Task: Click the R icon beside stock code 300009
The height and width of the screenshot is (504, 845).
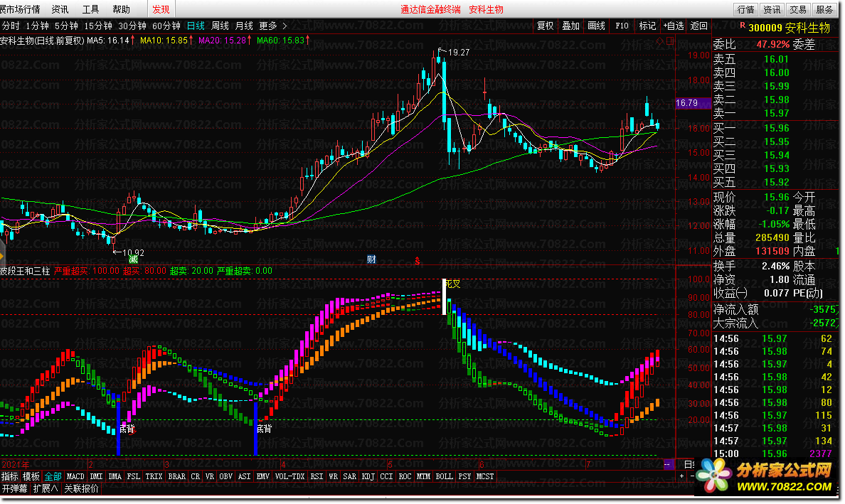Action: [x=743, y=26]
